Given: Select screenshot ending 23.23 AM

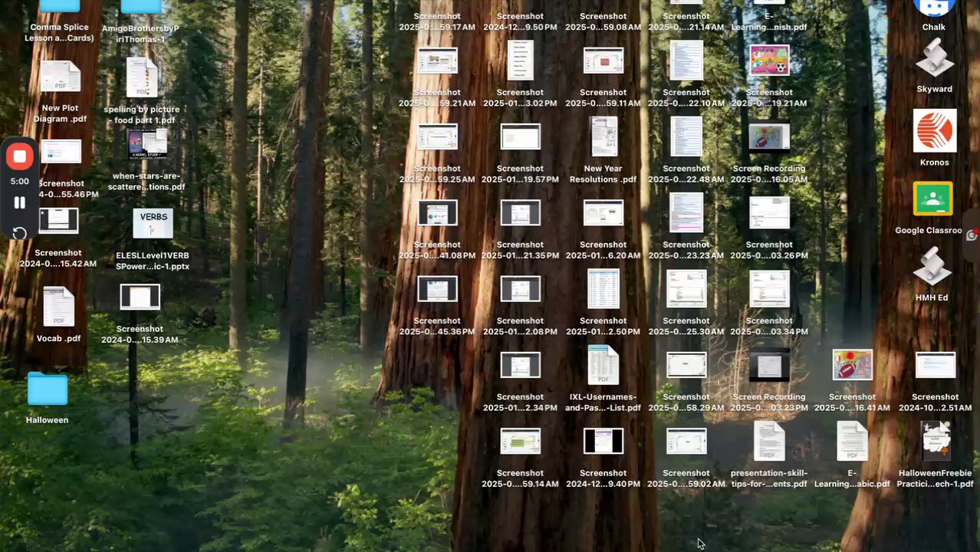Looking at the screenshot, I should click(x=686, y=212).
